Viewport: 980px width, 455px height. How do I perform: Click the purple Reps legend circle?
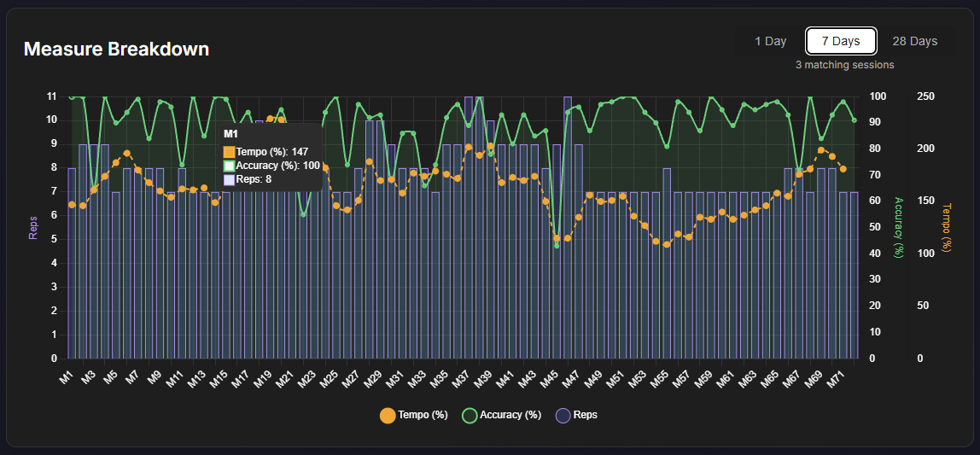(563, 415)
